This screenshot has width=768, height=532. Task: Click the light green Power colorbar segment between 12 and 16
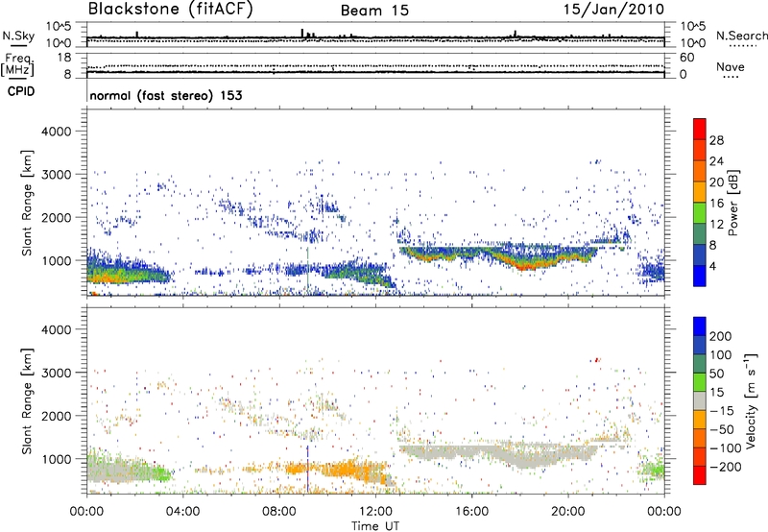tap(700, 213)
